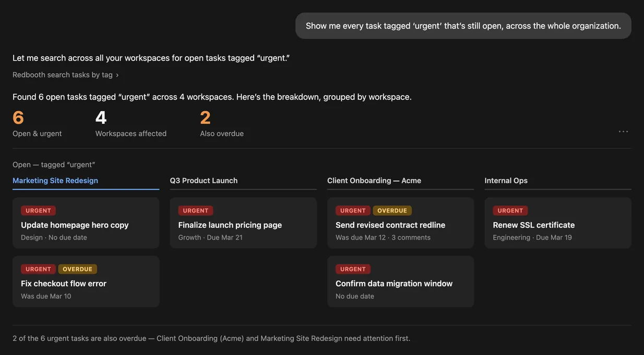Click the 'Engineering · Due Mar 19' text
The image size is (644, 355).
point(532,238)
